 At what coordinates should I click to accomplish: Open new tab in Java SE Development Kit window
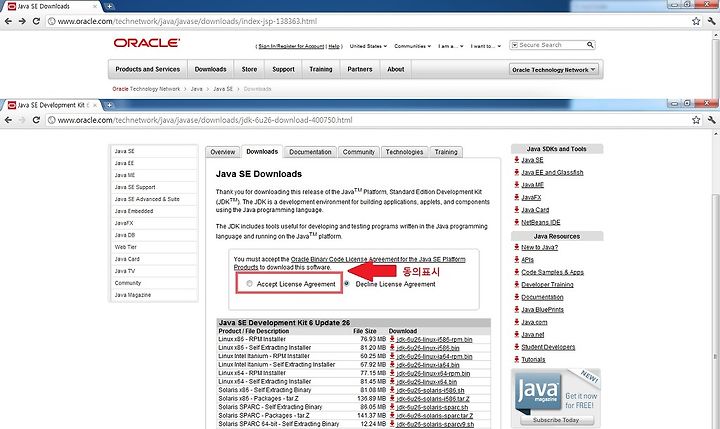coord(109,105)
